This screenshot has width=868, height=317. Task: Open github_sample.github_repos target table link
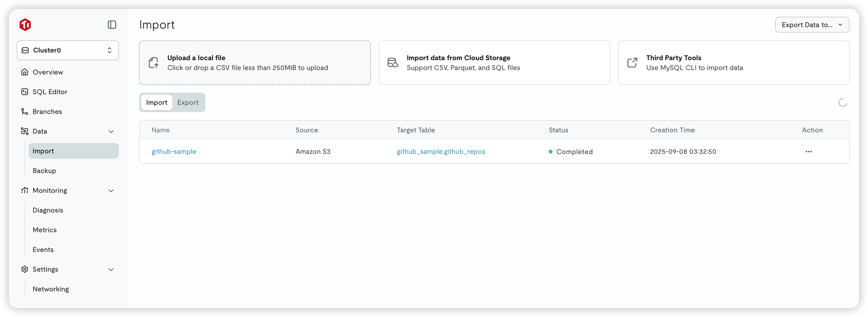[x=441, y=152]
